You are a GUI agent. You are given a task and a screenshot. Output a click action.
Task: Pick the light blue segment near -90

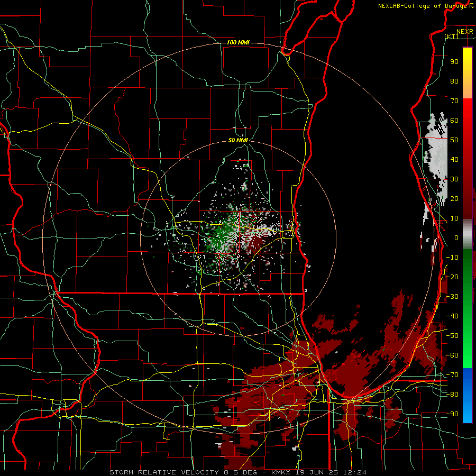pyautogui.click(x=467, y=413)
